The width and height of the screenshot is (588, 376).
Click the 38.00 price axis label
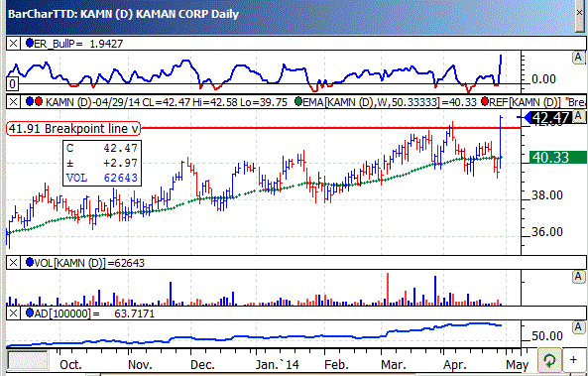coord(547,195)
